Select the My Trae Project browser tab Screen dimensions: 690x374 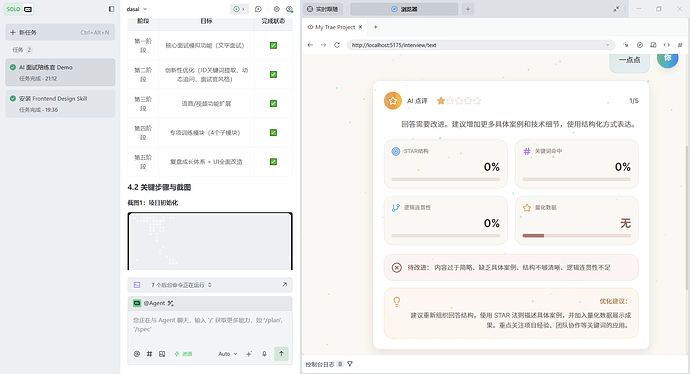(x=335, y=27)
